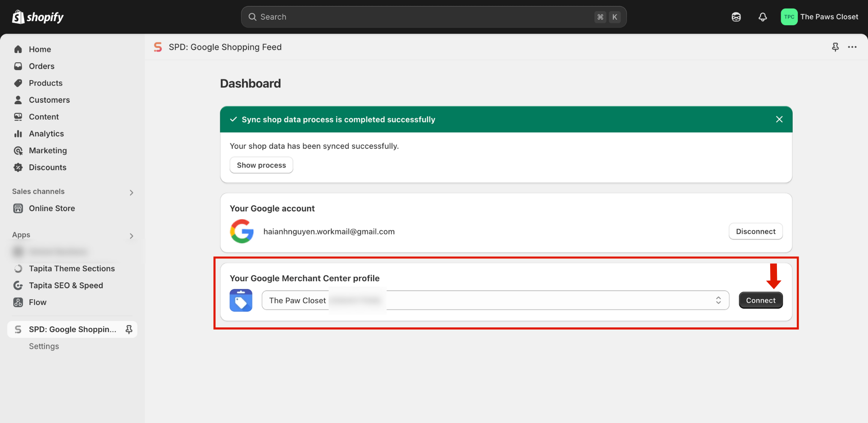Click the haianhnguyen.workmail@gmail.com email
The image size is (868, 423).
(329, 231)
